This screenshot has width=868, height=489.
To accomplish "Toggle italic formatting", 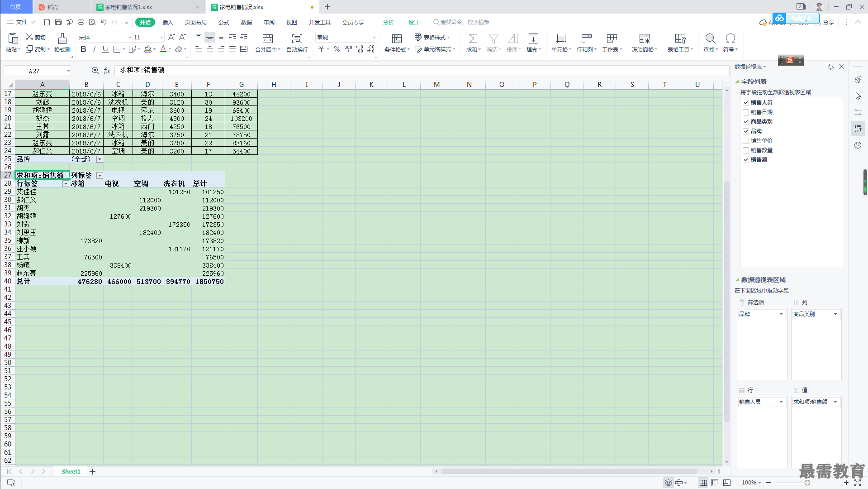I will click(x=94, y=49).
